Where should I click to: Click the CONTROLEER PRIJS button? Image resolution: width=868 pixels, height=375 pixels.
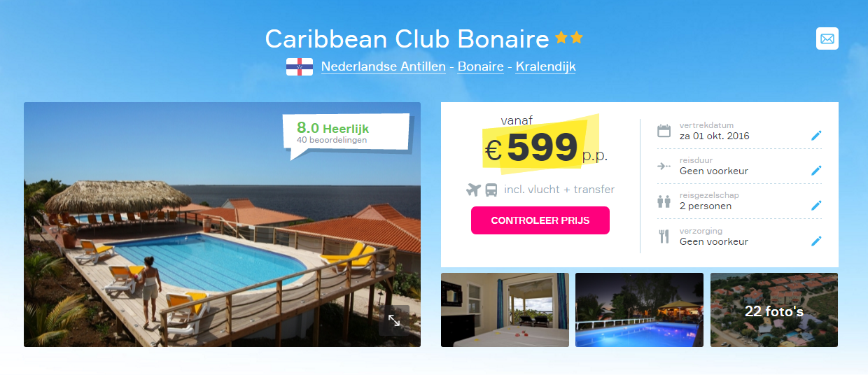[540, 220]
